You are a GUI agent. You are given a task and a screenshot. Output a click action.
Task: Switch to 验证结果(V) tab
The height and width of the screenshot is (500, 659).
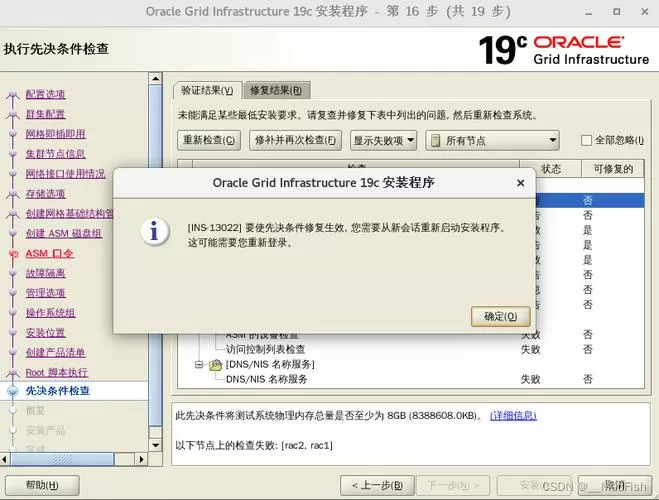point(207,90)
